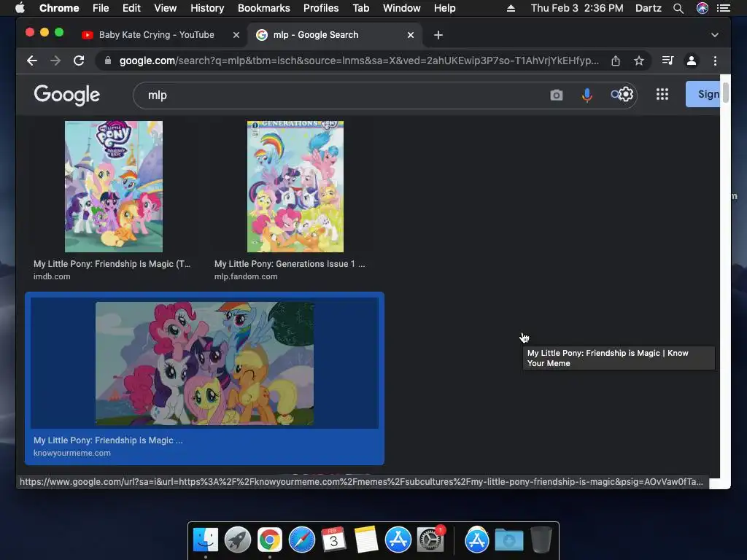The image size is (747, 560).
Task: Open System Preferences from the Dock
Action: 430,540
